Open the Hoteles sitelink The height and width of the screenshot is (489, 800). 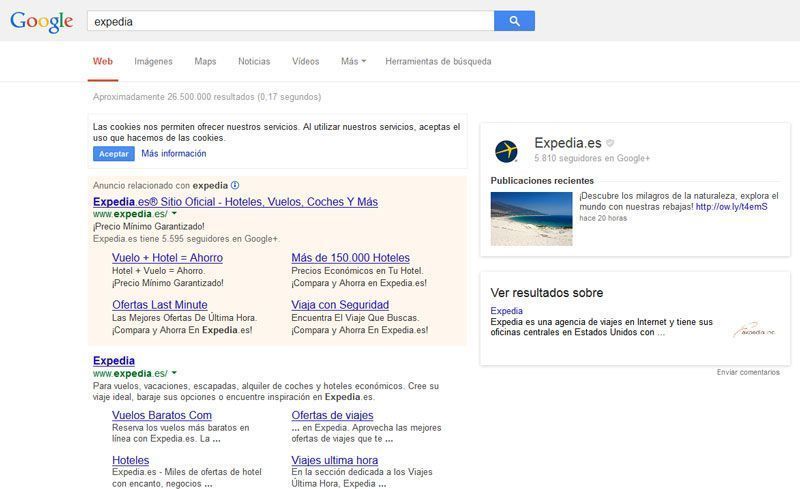click(131, 460)
